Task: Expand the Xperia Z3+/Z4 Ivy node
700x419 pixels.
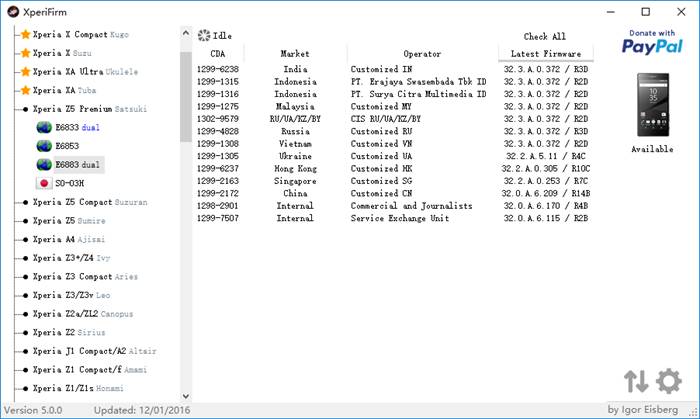Action: 25,258
